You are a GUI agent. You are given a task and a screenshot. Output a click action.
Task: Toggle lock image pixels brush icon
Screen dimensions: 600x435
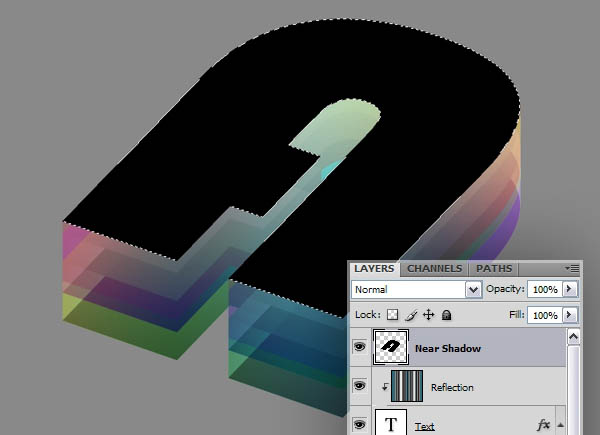tap(411, 315)
